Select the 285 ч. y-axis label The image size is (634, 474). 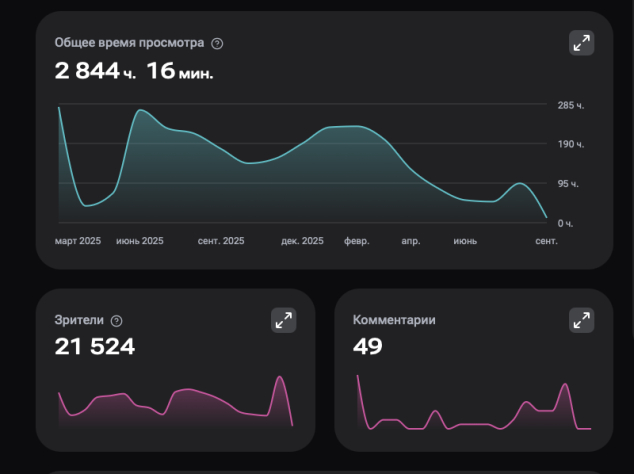(x=571, y=106)
